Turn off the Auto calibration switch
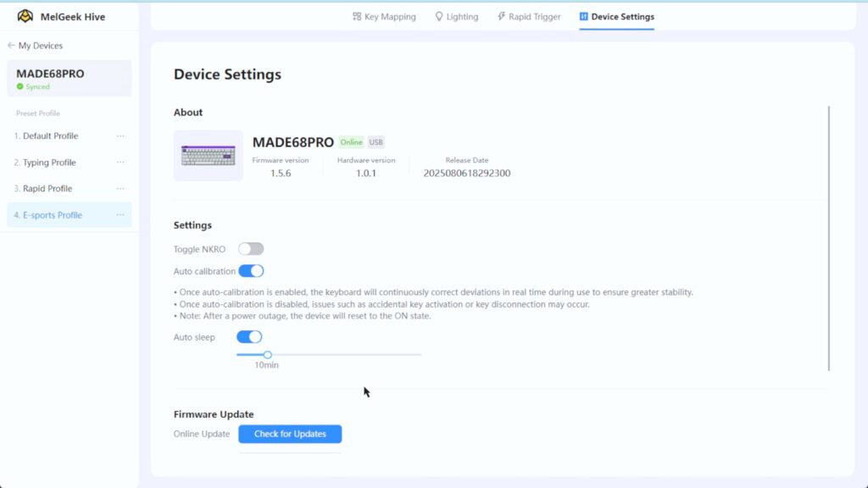868x488 pixels. point(251,271)
